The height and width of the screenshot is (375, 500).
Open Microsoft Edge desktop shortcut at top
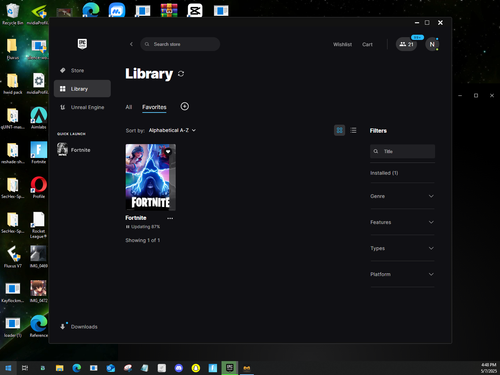click(x=91, y=9)
